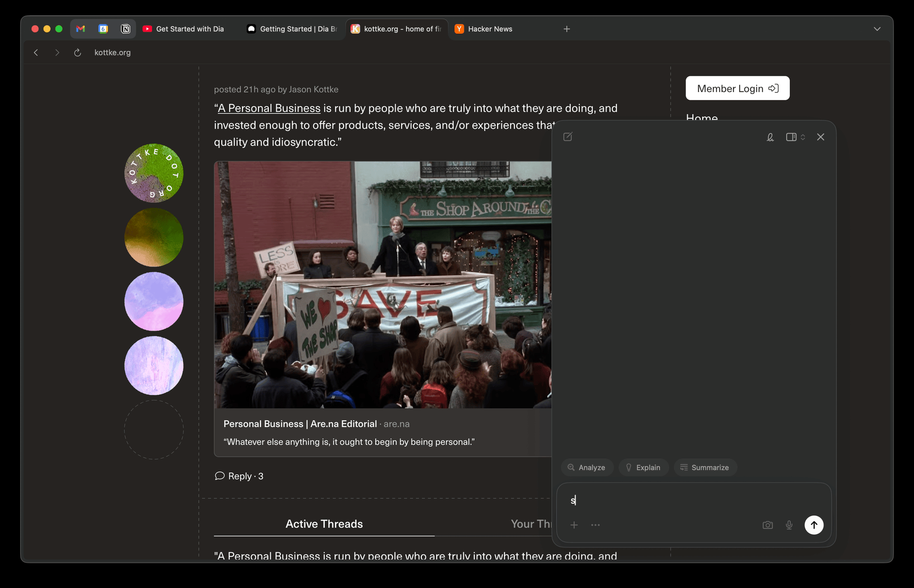Expand the chat layout up-down chevron

coord(803,137)
